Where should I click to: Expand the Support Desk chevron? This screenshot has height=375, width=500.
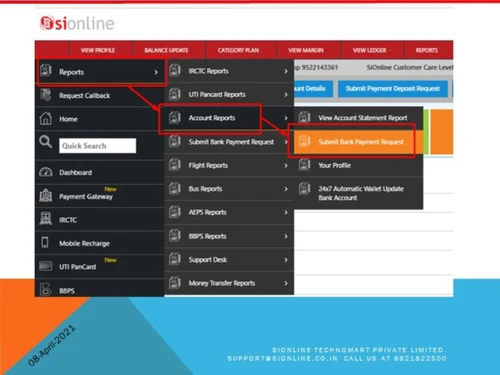tap(286, 260)
